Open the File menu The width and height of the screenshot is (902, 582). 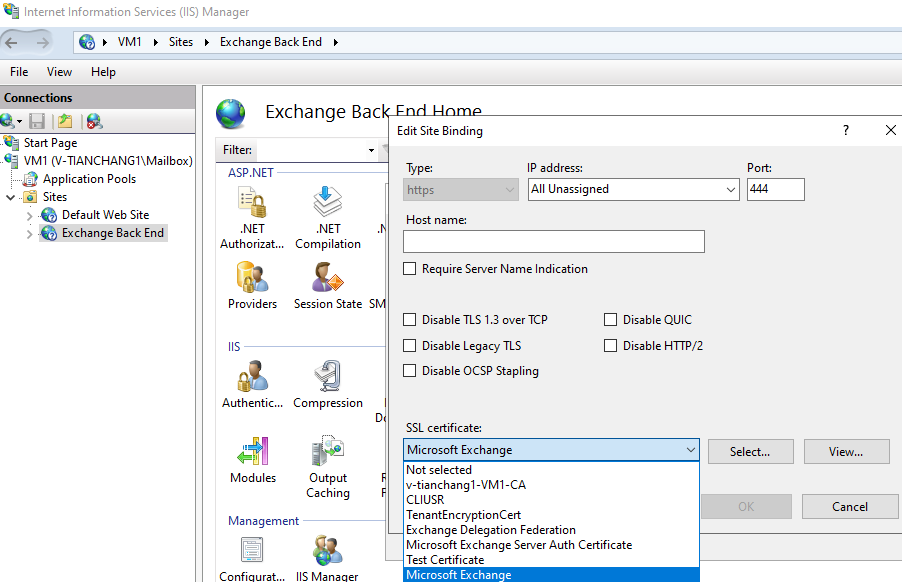[19, 72]
